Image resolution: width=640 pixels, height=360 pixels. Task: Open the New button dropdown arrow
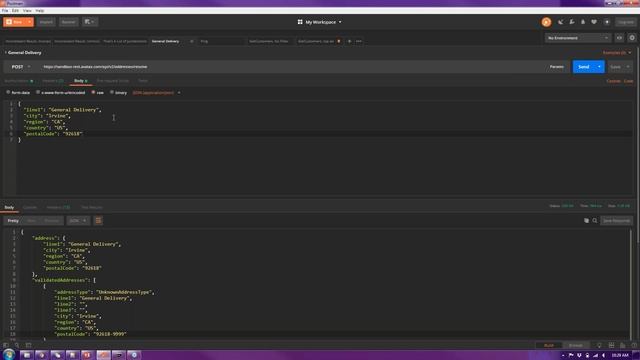pyautogui.click(x=30, y=22)
